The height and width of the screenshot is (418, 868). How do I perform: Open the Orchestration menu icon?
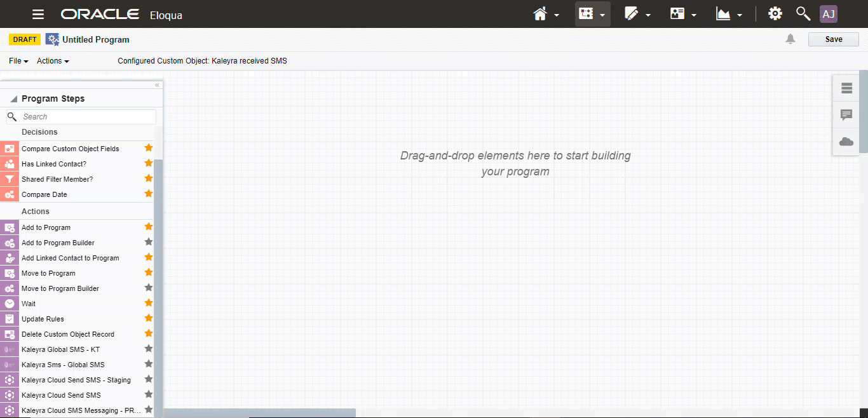coord(586,14)
